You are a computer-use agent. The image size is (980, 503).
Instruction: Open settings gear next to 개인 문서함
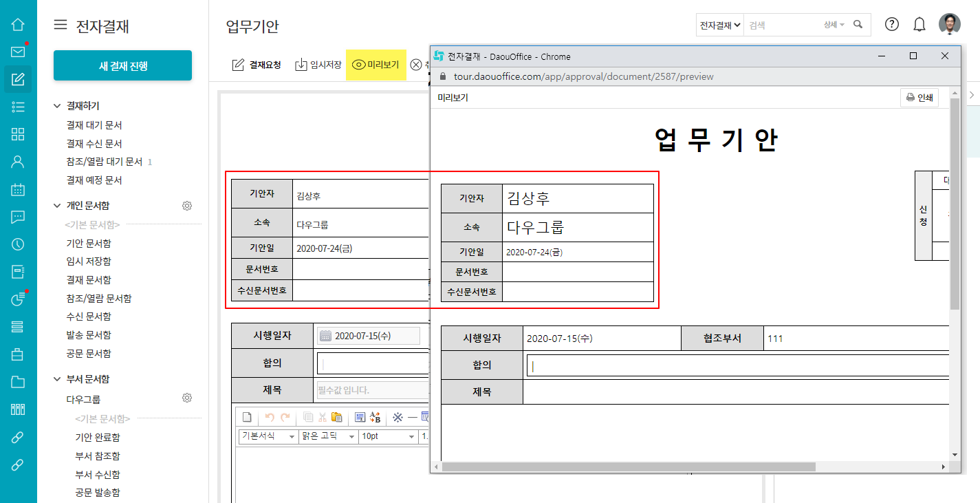(x=186, y=206)
